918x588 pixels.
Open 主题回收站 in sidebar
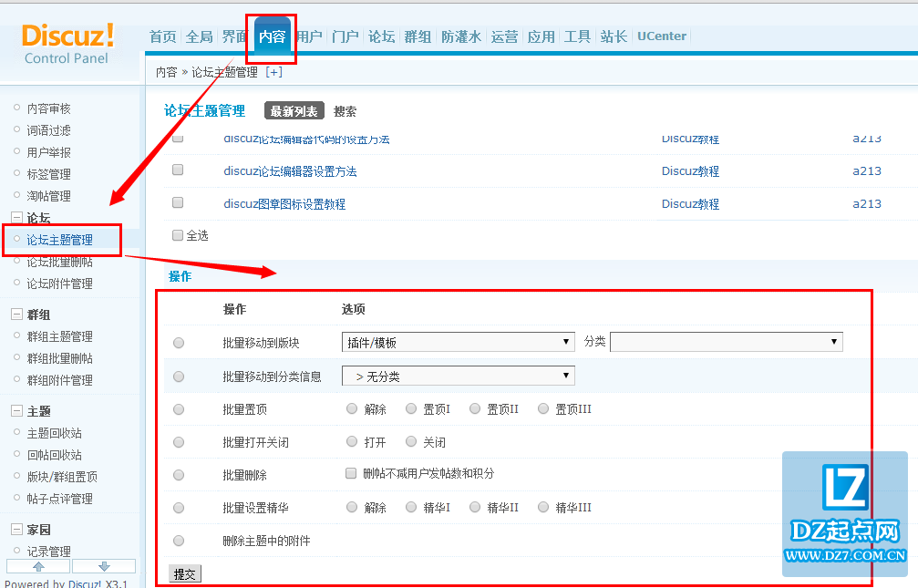[x=55, y=433]
